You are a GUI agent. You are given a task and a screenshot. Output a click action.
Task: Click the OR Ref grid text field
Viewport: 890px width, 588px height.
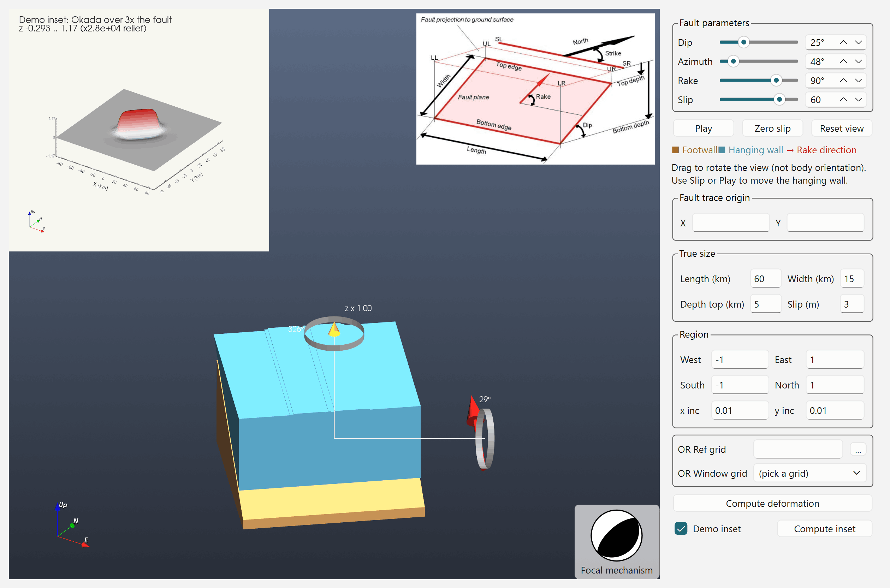coord(798,449)
